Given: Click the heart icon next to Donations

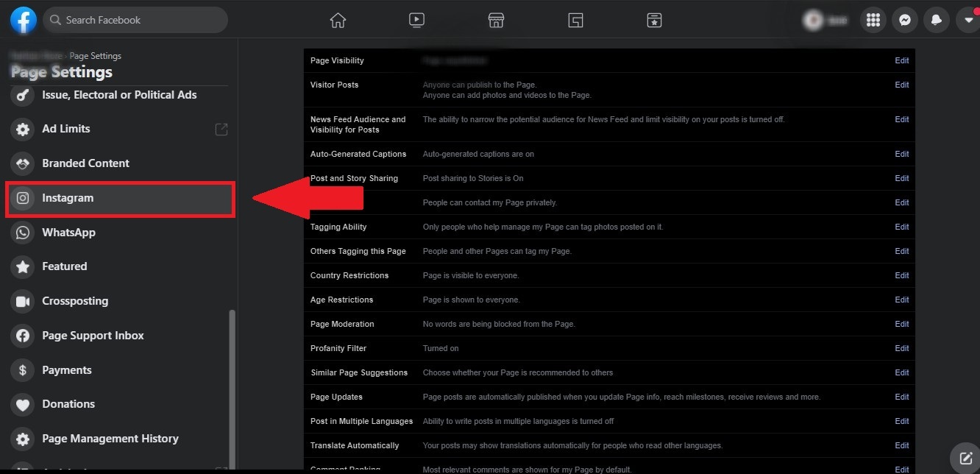Looking at the screenshot, I should tap(23, 404).
